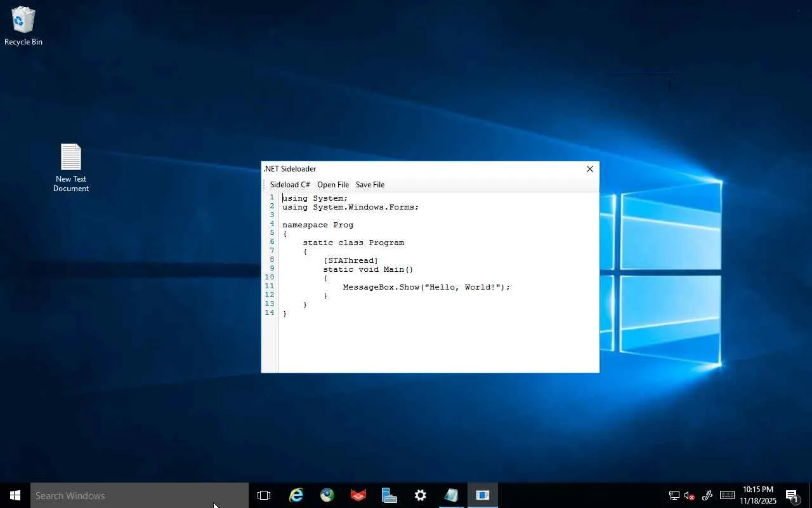Select the New Text Document desktop file

coord(71,168)
